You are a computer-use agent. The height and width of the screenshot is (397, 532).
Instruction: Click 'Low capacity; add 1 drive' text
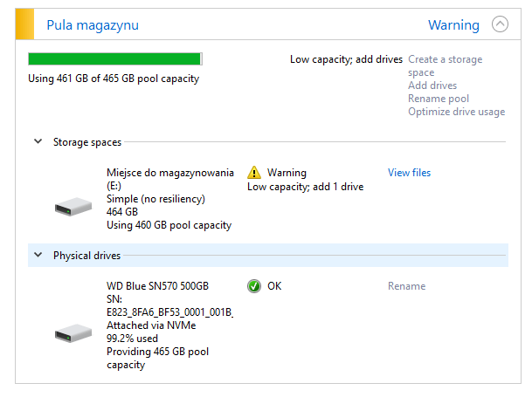tap(306, 187)
